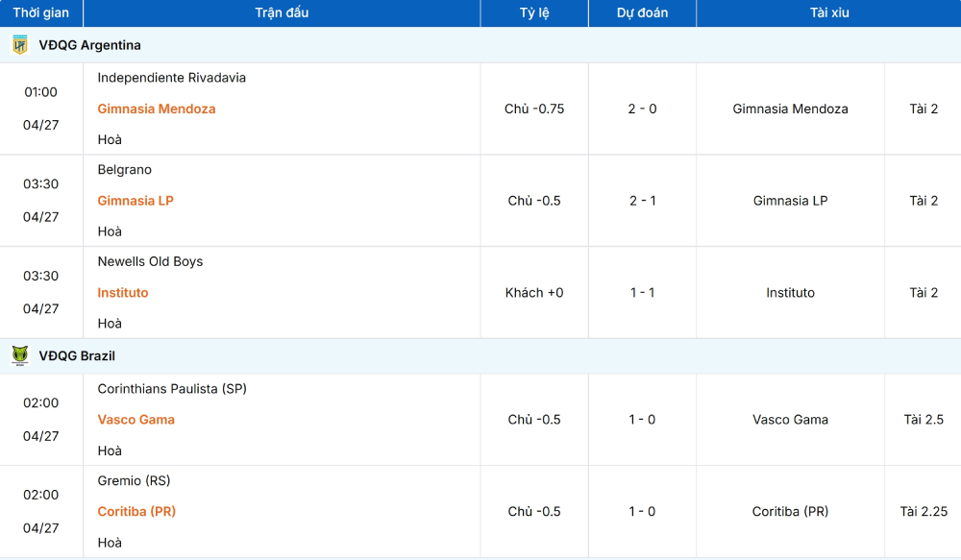The height and width of the screenshot is (560, 961).
Task: Click the Tài xỉu column header
Action: (829, 12)
